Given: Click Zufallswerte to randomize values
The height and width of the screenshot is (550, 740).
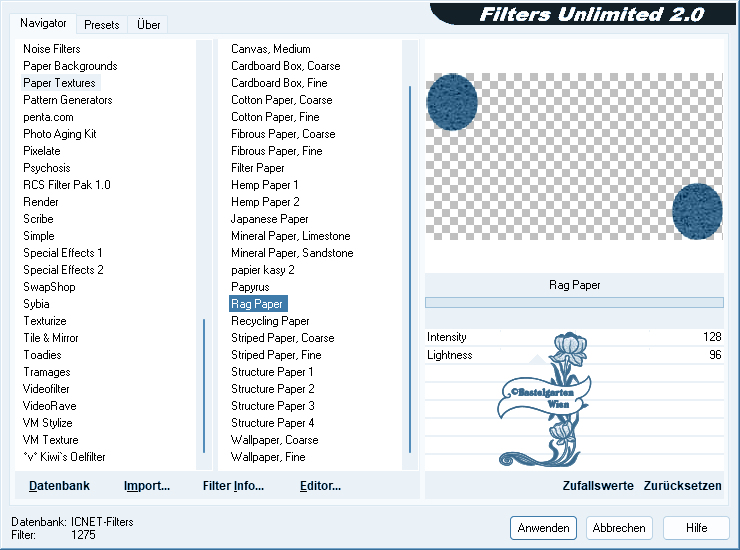Looking at the screenshot, I should (x=598, y=486).
